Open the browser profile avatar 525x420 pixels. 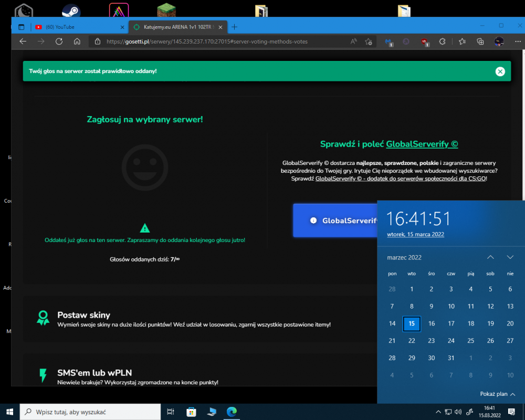coord(499,41)
